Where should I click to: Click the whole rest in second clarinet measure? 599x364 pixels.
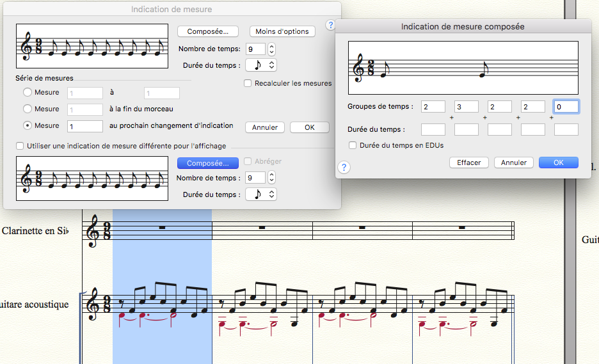(x=262, y=227)
